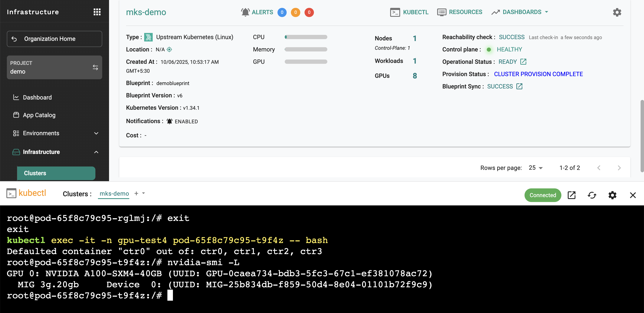The height and width of the screenshot is (313, 644).
Task: Open Blueprint Sync SUCCESS external link icon
Action: tap(519, 86)
